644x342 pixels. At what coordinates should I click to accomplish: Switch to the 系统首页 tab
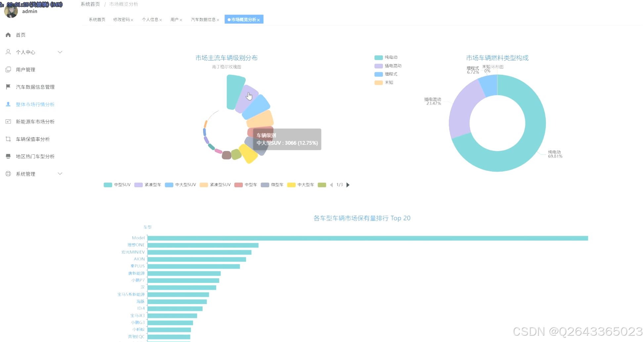pos(97,20)
